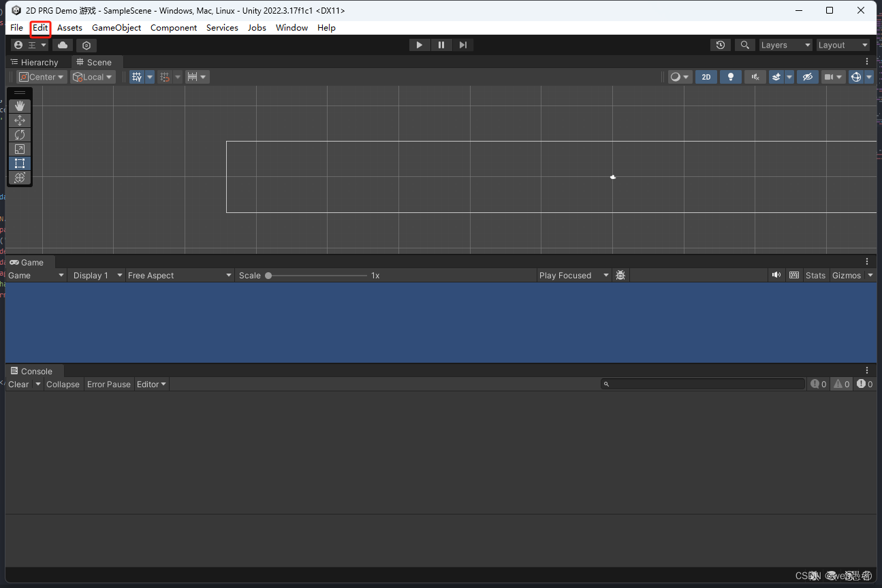Show Game view Stats
The width and height of the screenshot is (882, 588).
click(815, 275)
